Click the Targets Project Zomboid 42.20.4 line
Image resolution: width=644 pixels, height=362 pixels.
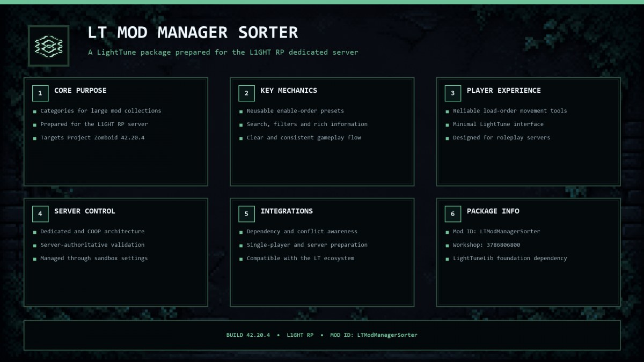point(92,138)
